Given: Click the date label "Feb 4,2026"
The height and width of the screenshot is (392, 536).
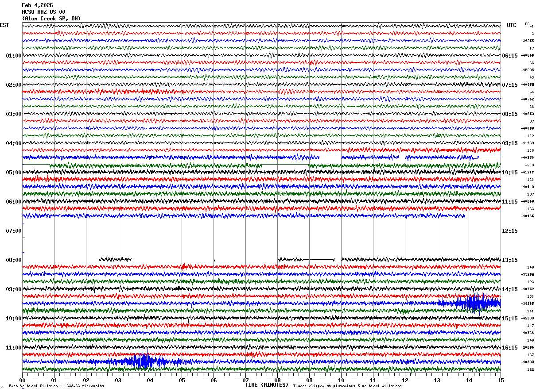Looking at the screenshot, I should 37,5.
